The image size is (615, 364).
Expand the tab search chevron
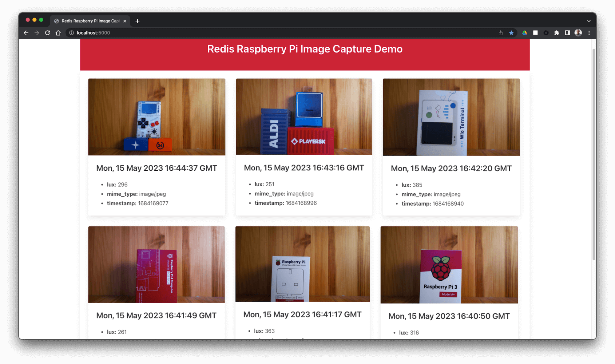coord(589,21)
